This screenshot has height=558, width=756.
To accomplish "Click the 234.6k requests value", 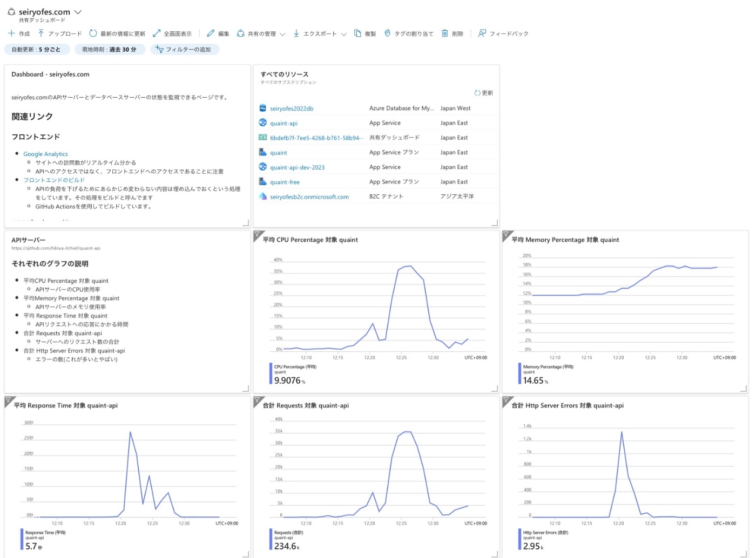I will [x=287, y=546].
